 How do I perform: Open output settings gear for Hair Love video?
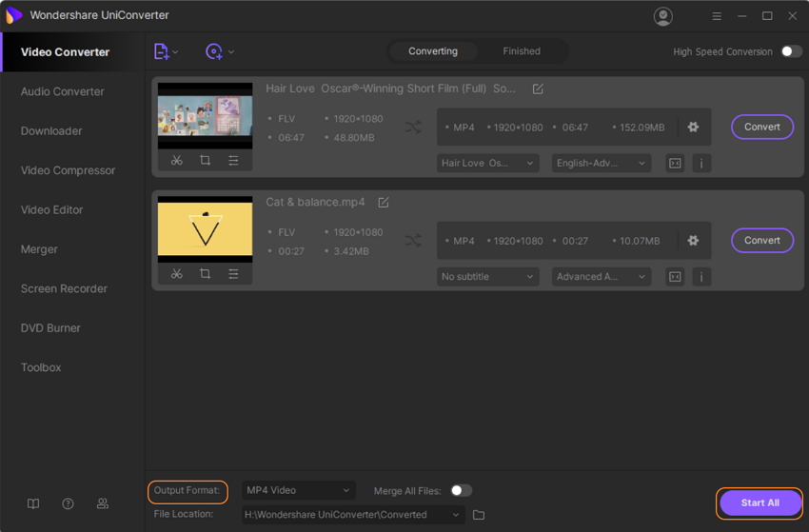coord(693,128)
